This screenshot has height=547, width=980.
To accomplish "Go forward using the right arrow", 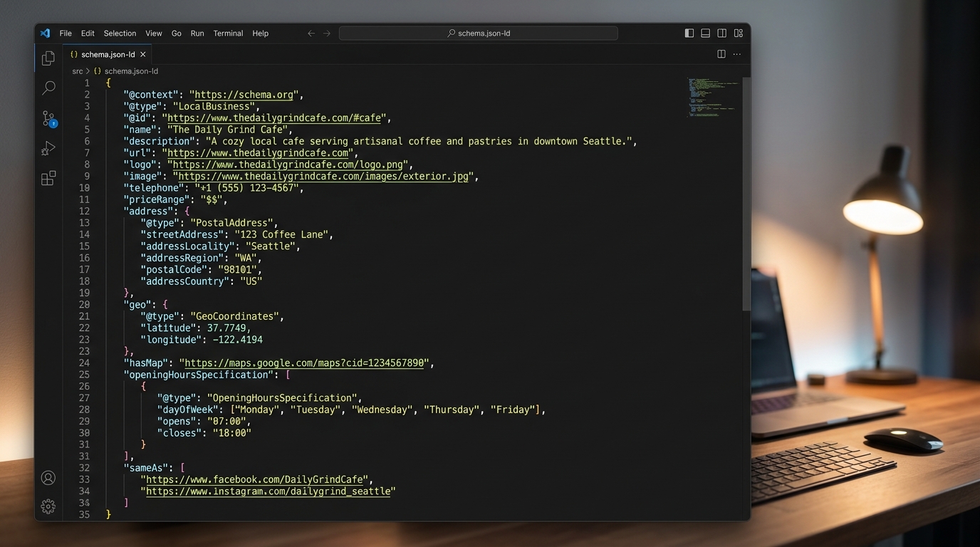I will [x=327, y=33].
